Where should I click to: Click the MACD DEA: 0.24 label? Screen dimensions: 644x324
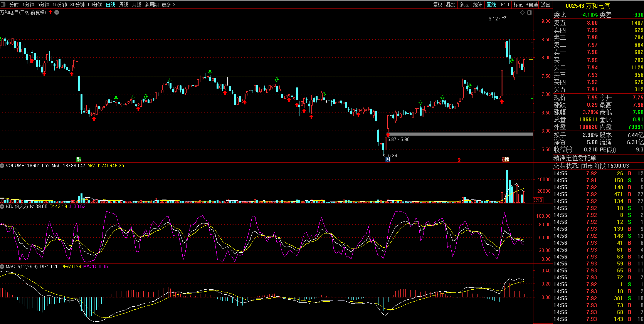click(71, 267)
